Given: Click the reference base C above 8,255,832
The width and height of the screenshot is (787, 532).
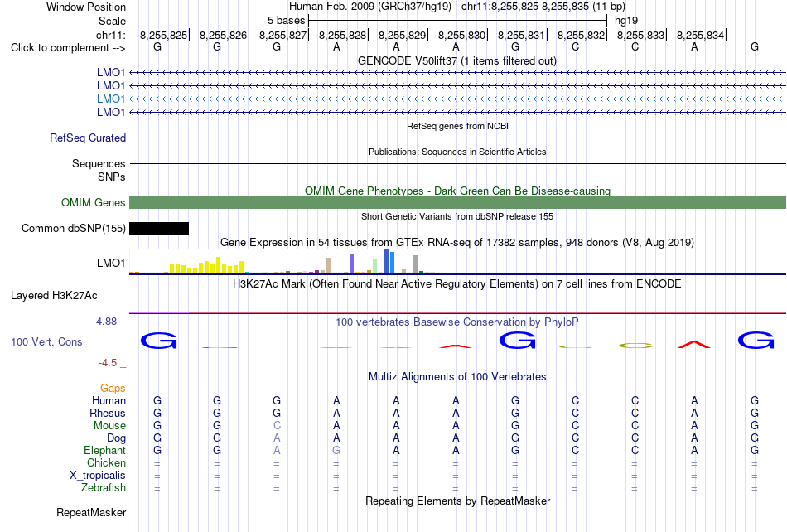Looking at the screenshot, I should (575, 47).
